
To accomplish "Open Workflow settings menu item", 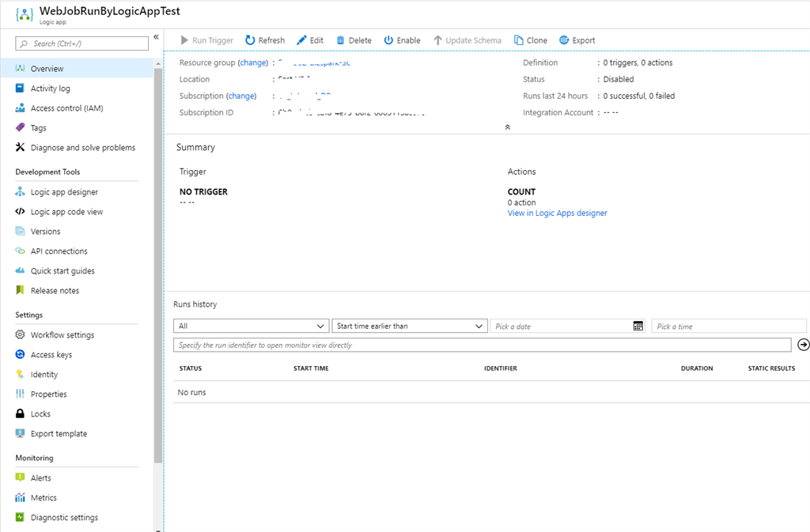I will pos(62,335).
